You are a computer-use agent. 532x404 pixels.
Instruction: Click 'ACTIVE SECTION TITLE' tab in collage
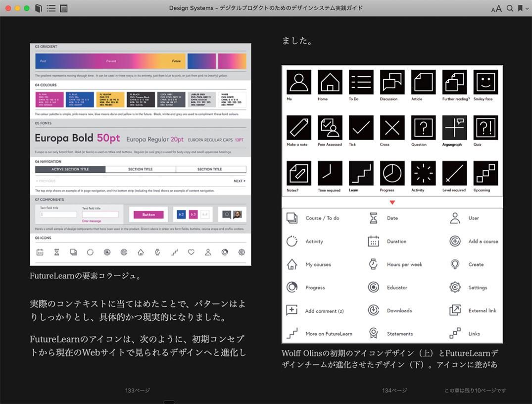click(70, 169)
